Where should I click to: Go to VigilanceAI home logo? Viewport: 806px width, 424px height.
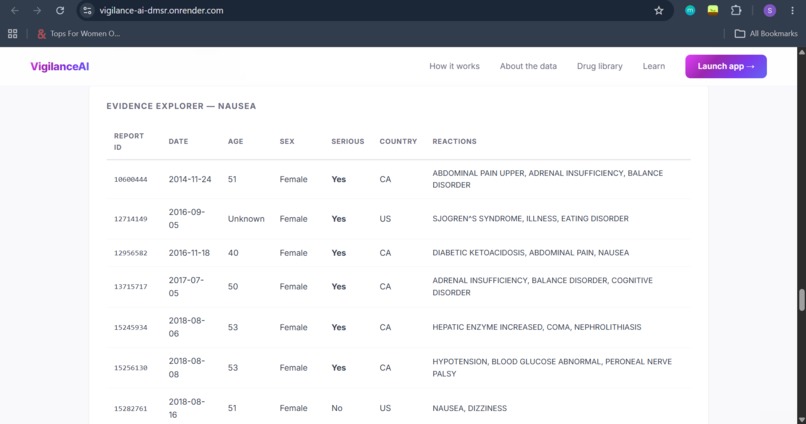point(60,66)
